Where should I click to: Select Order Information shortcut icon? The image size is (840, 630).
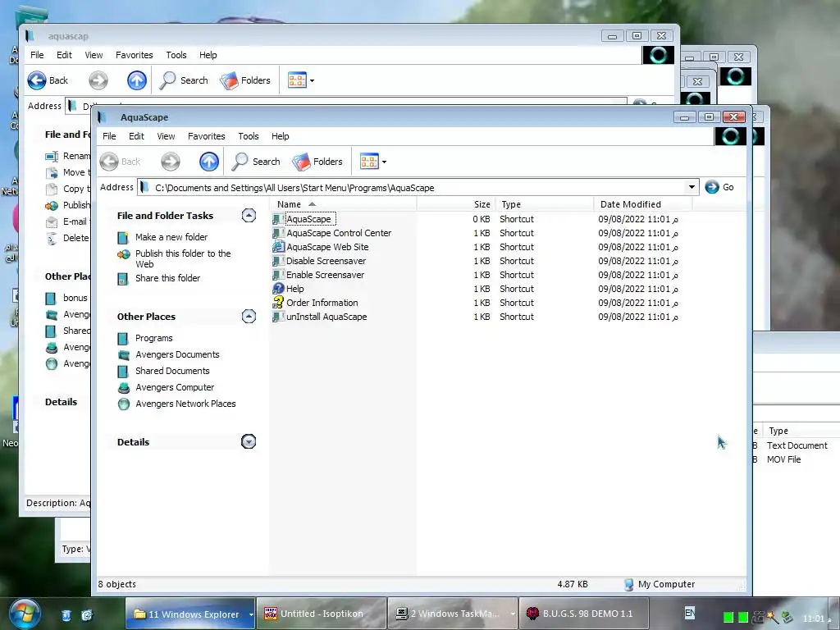click(278, 303)
